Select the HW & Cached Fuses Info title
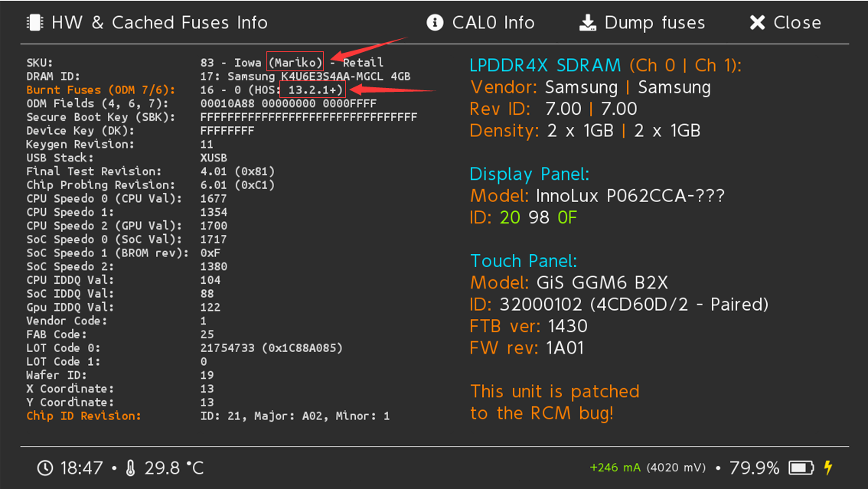Viewport: 868px width, 489px height. point(159,22)
